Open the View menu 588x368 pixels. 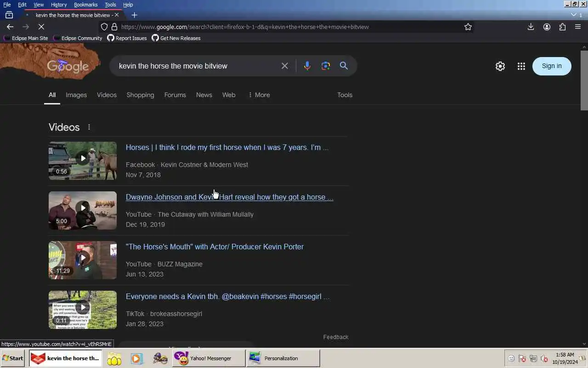click(x=39, y=5)
